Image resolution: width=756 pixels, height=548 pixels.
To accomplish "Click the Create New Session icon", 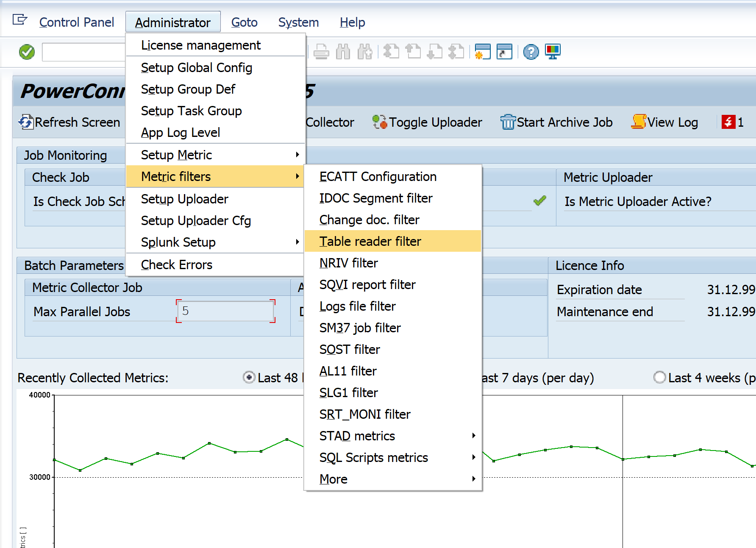I will click(482, 52).
